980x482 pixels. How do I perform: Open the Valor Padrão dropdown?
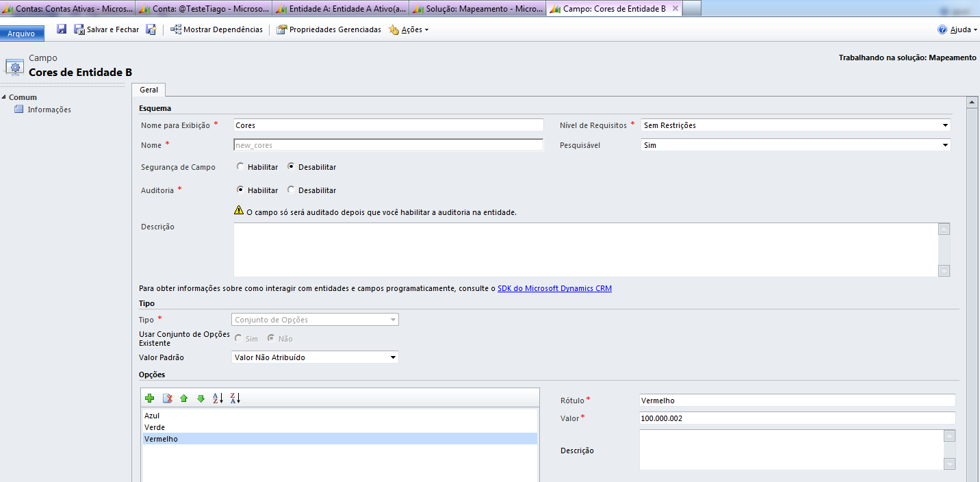coord(315,357)
